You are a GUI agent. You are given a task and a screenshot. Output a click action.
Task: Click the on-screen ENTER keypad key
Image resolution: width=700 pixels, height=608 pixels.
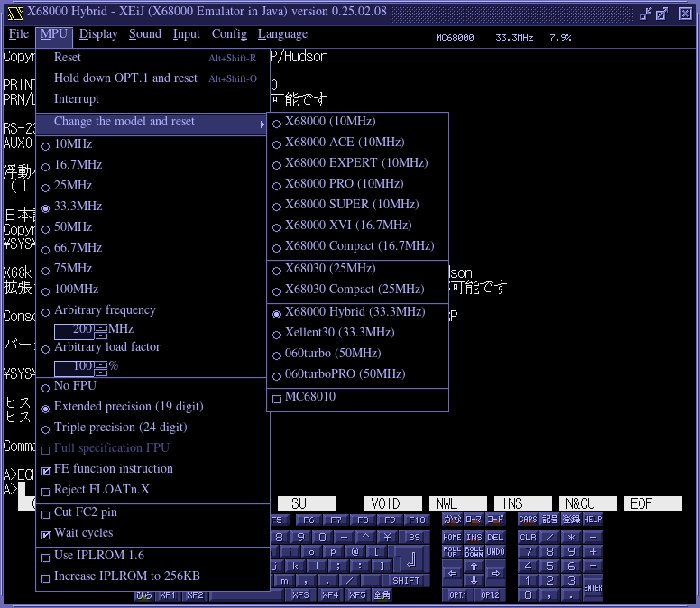[593, 588]
